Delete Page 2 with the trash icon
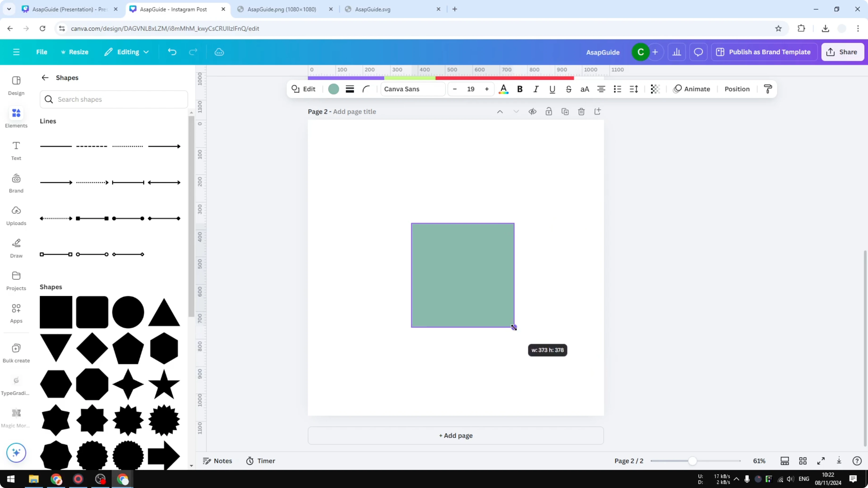This screenshot has height=488, width=868. (581, 112)
